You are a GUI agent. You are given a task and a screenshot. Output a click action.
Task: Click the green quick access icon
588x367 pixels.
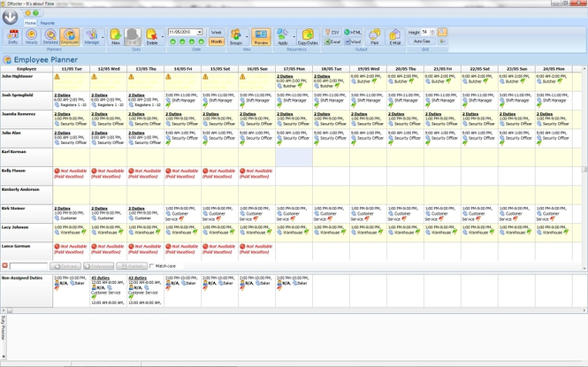tap(35, 13)
